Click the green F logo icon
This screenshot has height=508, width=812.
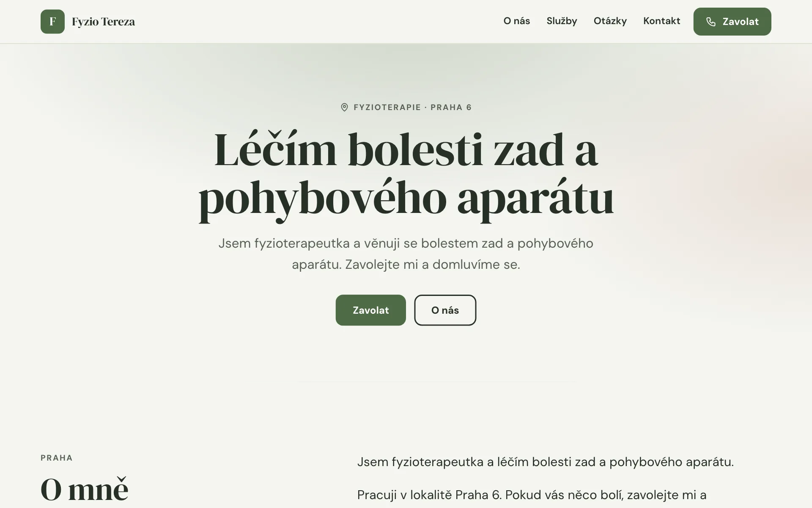pyautogui.click(x=52, y=22)
